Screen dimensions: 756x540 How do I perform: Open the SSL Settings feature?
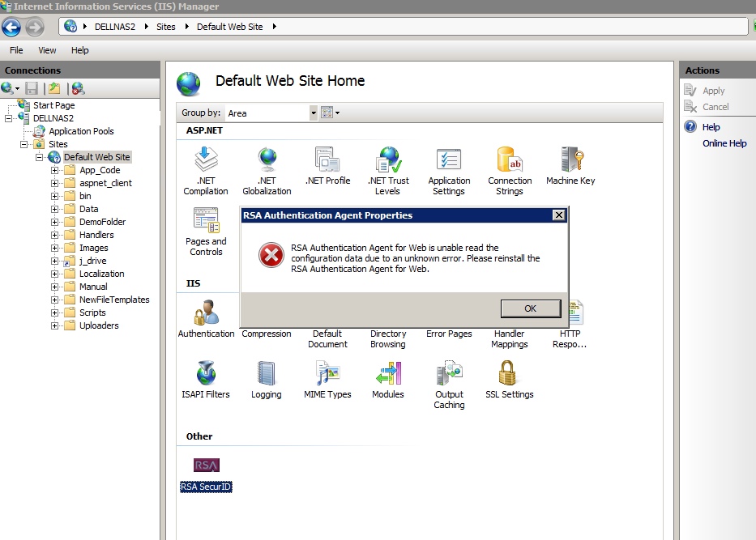point(509,375)
